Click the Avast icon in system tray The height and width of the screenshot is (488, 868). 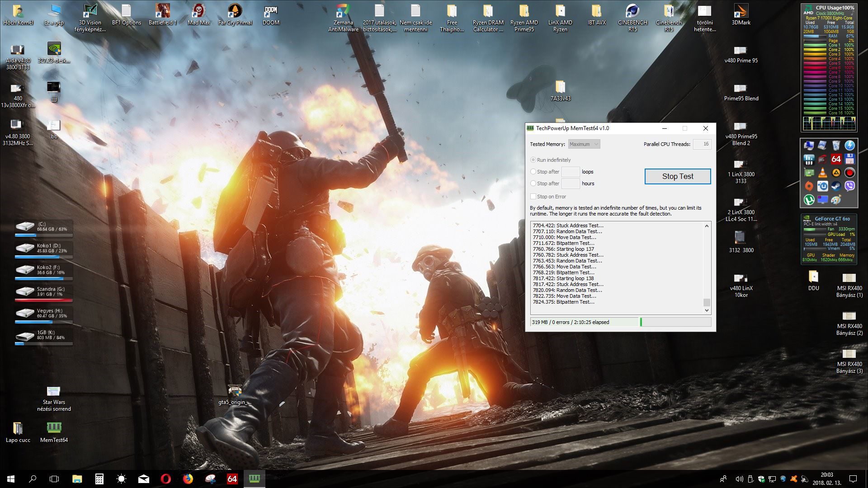tap(793, 479)
